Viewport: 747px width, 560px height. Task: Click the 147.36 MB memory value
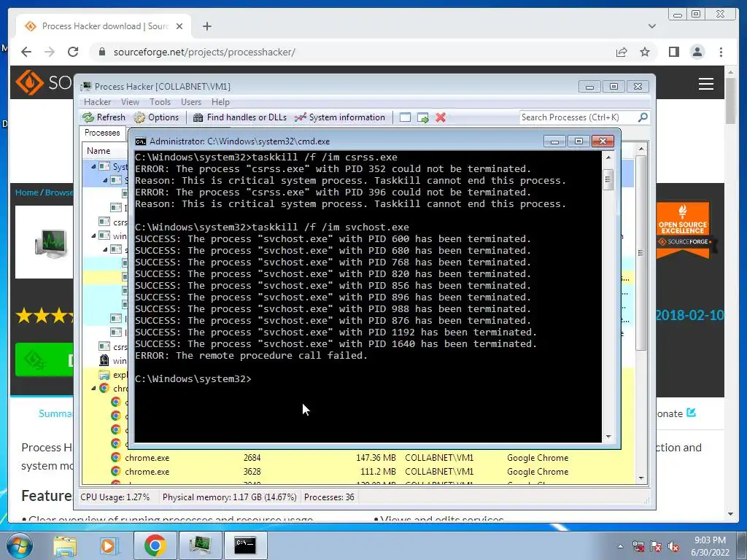tap(376, 458)
